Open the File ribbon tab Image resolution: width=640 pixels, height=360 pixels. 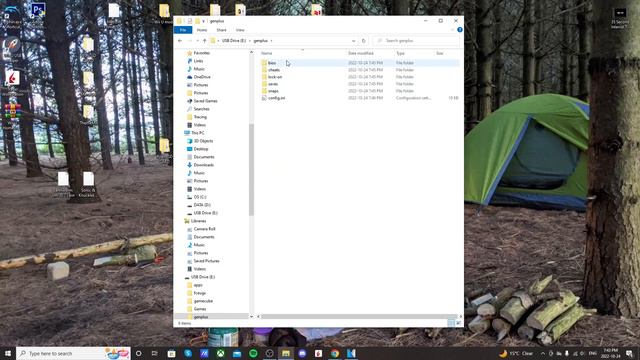(x=183, y=30)
